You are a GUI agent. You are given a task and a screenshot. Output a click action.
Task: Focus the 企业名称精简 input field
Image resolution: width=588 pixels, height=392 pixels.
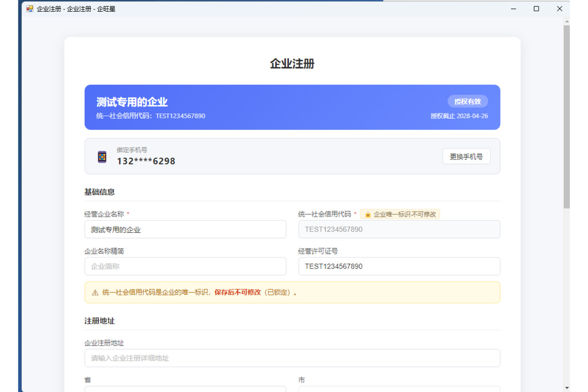click(x=185, y=266)
